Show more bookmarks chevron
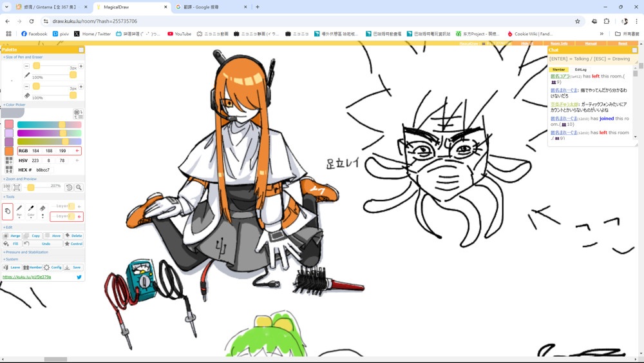 [601, 34]
